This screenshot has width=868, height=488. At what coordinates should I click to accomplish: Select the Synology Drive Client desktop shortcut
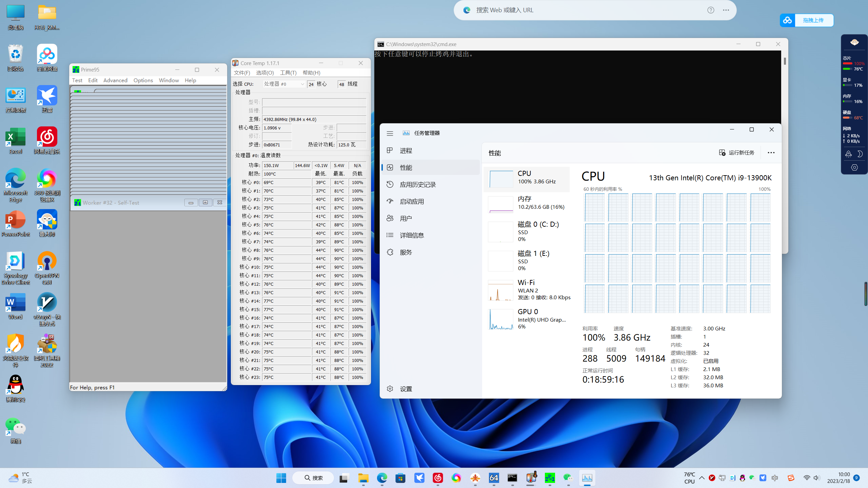pos(16,268)
